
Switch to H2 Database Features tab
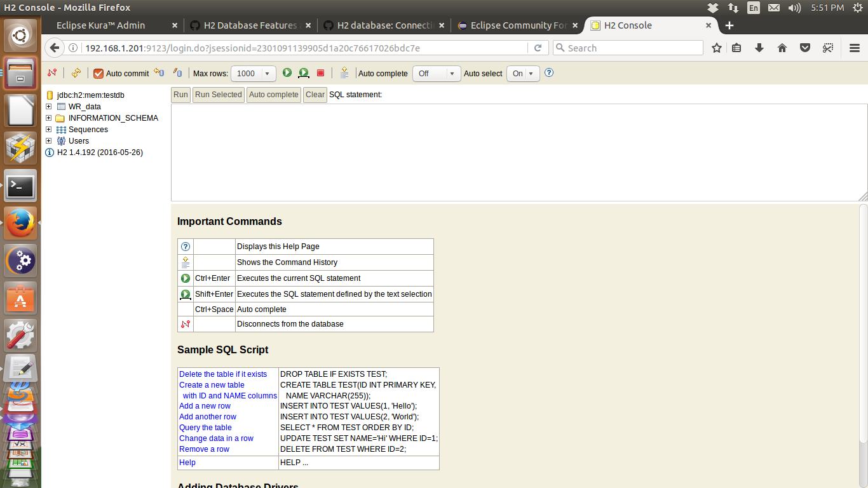[250, 25]
